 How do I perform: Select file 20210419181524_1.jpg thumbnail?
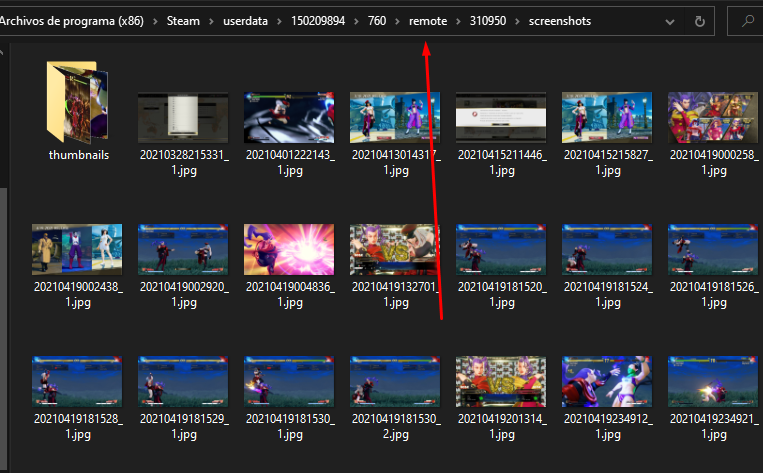pyautogui.click(x=607, y=249)
